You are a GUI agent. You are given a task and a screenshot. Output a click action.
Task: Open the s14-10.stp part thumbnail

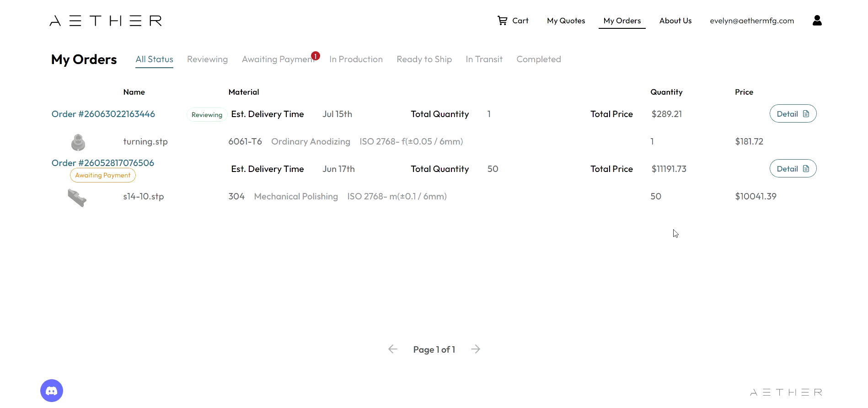77,198
